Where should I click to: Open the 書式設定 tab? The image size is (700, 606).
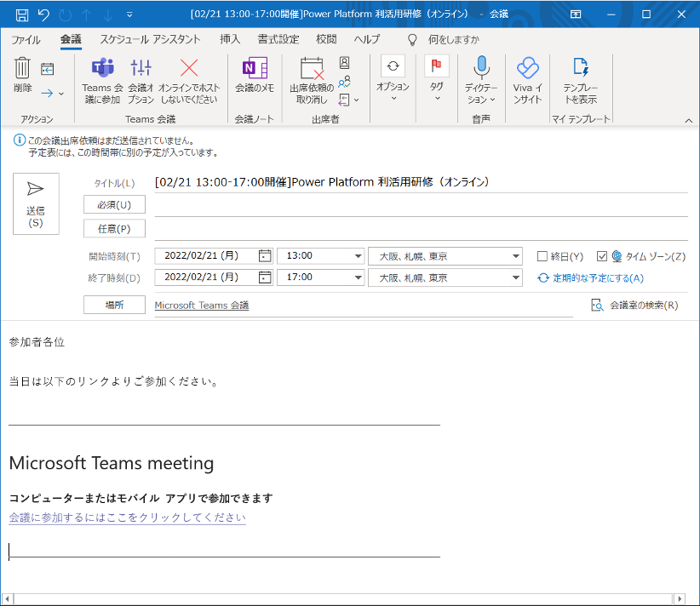(x=278, y=39)
